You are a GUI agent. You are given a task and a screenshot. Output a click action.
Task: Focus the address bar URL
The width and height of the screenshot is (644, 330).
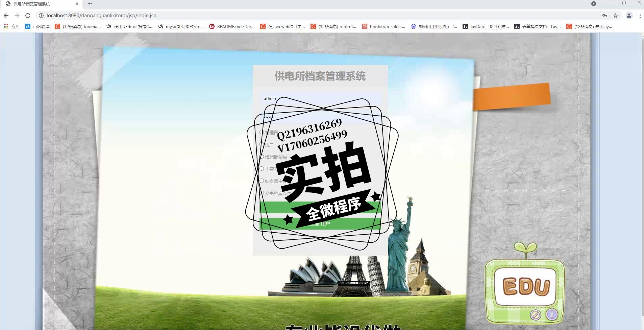pos(101,16)
